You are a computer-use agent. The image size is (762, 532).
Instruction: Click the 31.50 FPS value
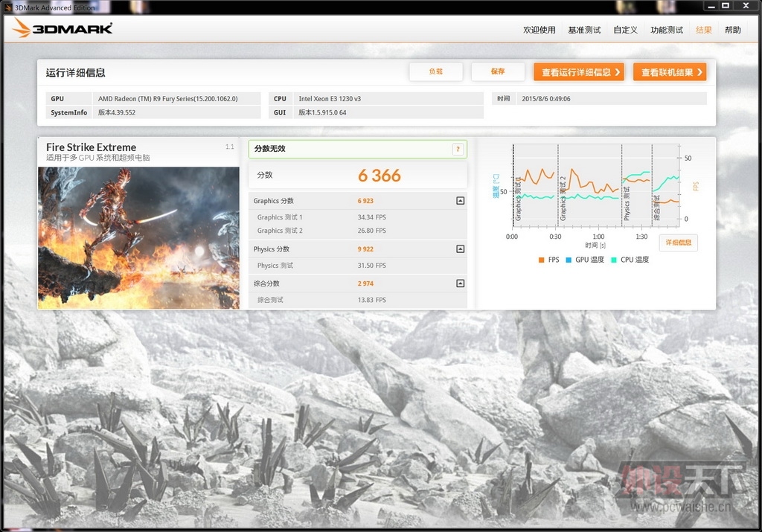click(x=372, y=266)
